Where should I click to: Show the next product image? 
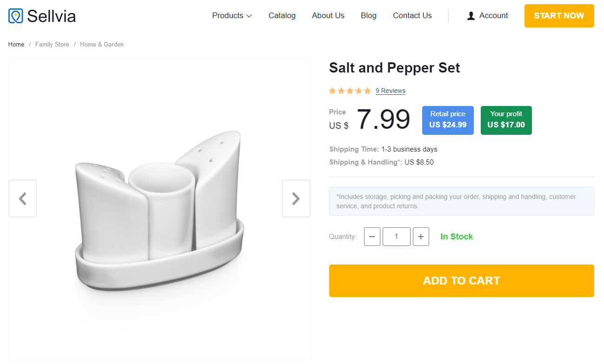(x=296, y=199)
